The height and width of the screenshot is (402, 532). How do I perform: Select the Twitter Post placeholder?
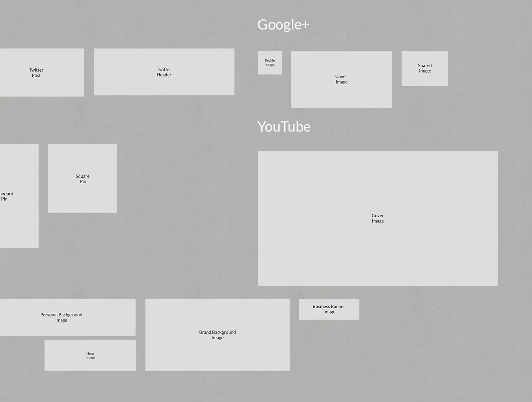point(42,73)
